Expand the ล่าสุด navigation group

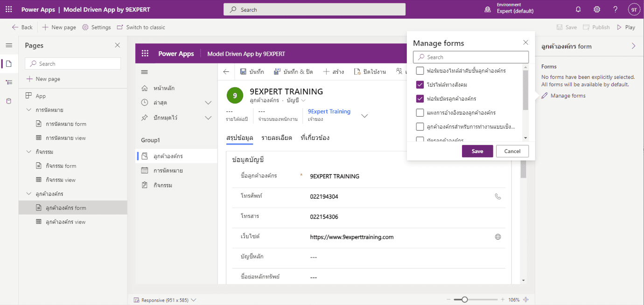tap(208, 102)
